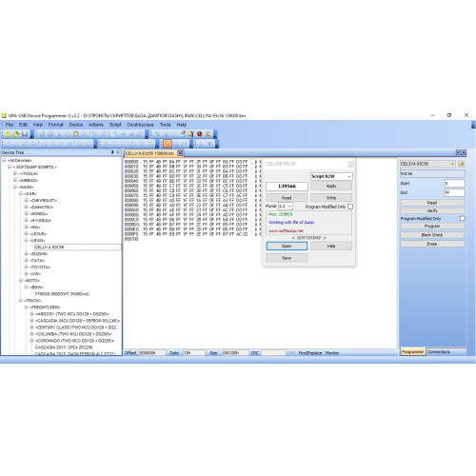Toggle Program Modified Only in script dialog
The height and width of the screenshot is (476, 476).
[x=350, y=207]
